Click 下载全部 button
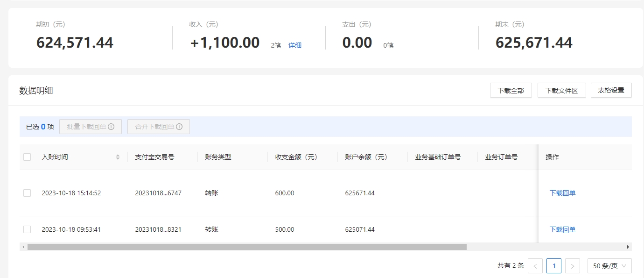The image size is (644, 278). [511, 90]
